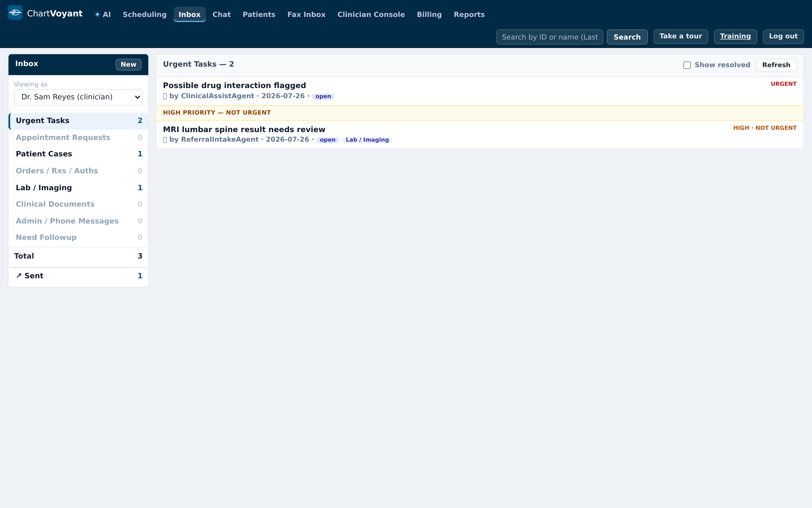Open the AI sparkle menu item
The height and width of the screenshot is (508, 812).
[x=103, y=14]
